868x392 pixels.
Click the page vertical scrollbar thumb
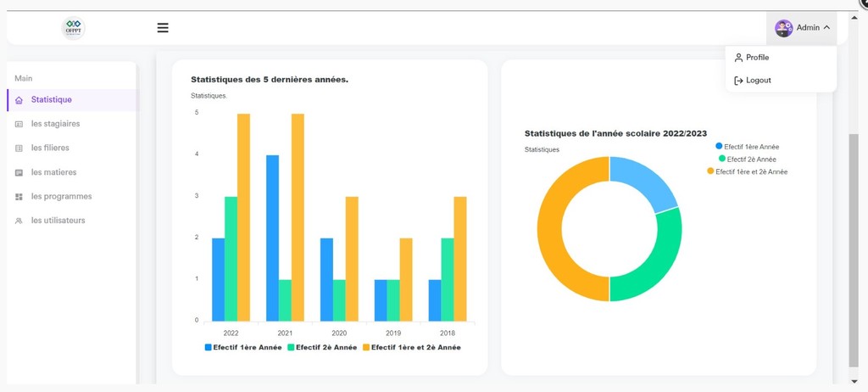853,249
